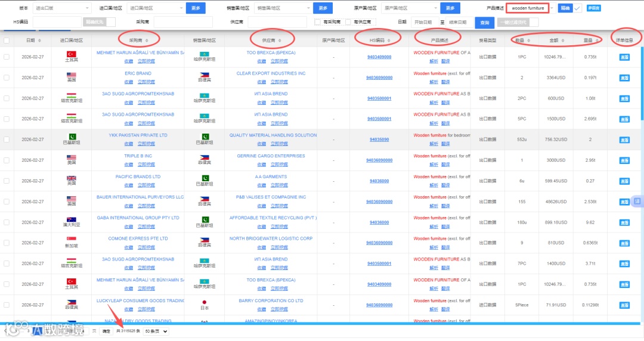Screen dimensions: 644x341
Task: Tick the checkbox for YKK PAKISTAN row
Action: tap(7, 139)
